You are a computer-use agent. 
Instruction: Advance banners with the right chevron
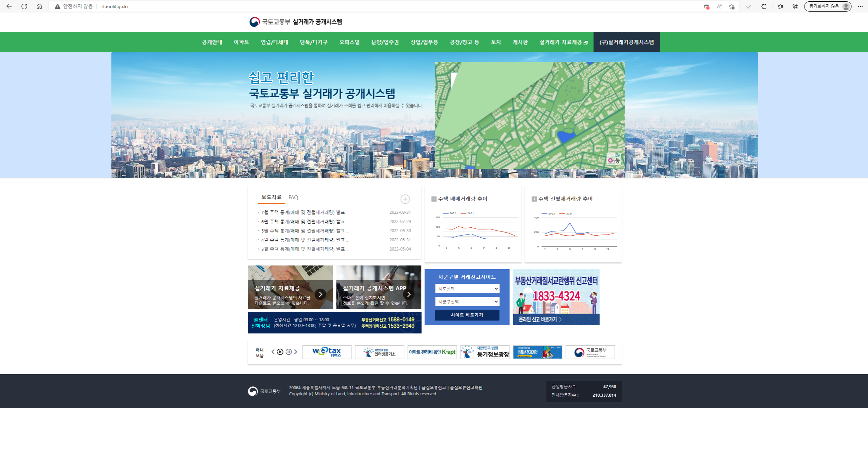click(295, 352)
